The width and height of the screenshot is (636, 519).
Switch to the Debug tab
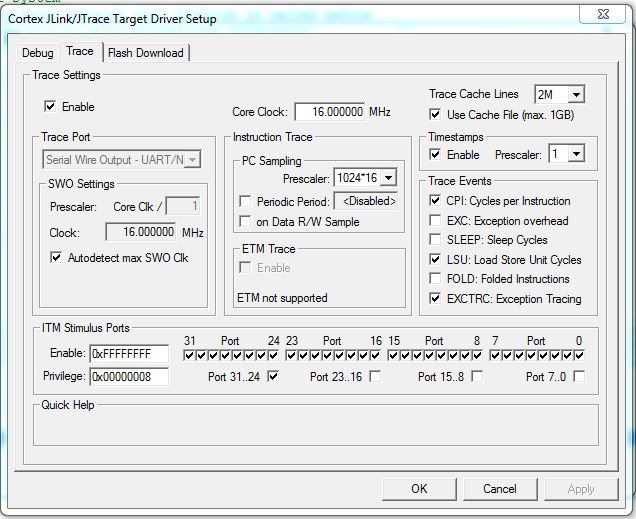tap(37, 53)
